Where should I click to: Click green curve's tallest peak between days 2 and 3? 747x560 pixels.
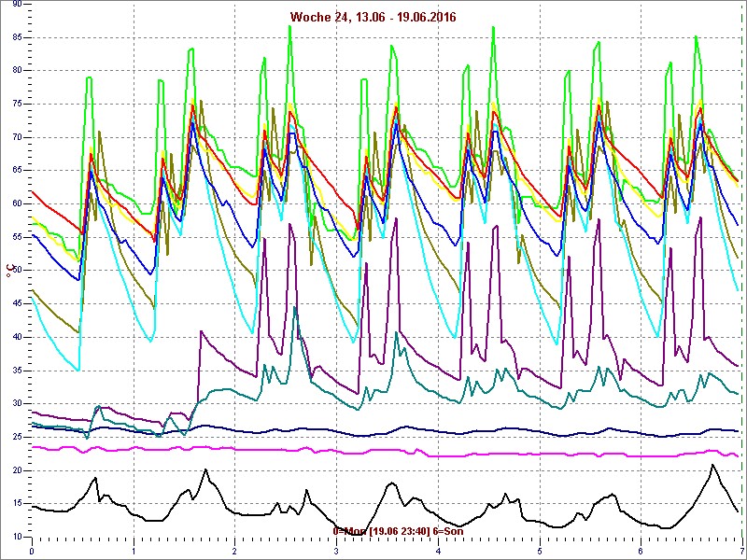click(x=290, y=26)
